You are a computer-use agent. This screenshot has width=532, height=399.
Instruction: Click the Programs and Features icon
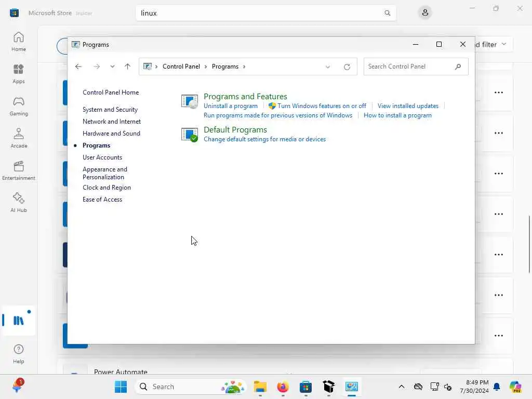pos(189,101)
